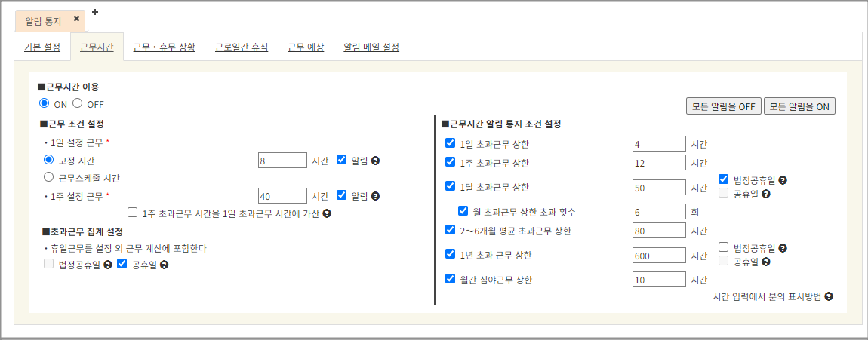Uncheck 월간 심야근무 상한 checkbox
The image size is (868, 340).
450,279
